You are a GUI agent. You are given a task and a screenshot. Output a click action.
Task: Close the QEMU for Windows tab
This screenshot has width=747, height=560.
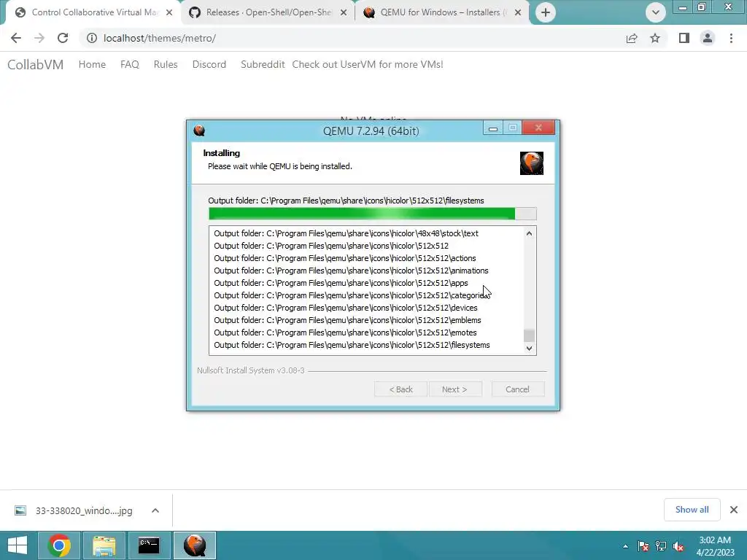coord(518,12)
